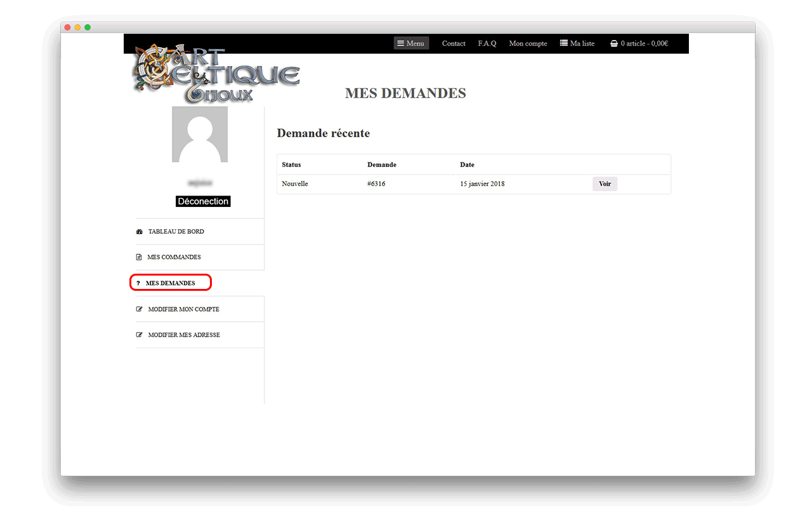Open Mon compte in top navigation

528,43
